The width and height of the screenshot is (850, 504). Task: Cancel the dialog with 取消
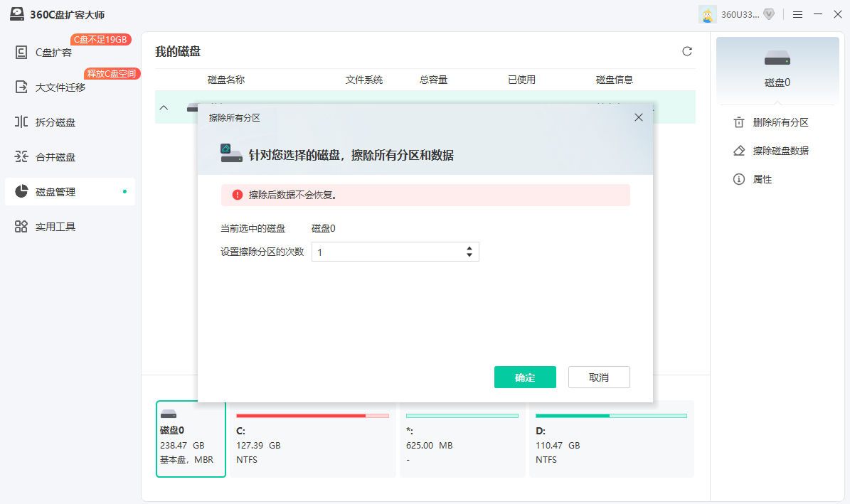[x=599, y=377]
